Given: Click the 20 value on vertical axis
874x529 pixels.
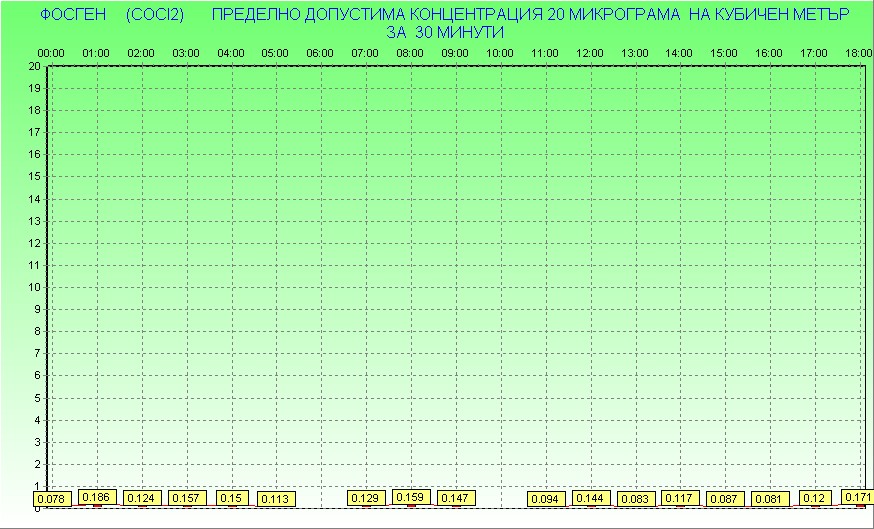Looking at the screenshot, I should pos(34,66).
